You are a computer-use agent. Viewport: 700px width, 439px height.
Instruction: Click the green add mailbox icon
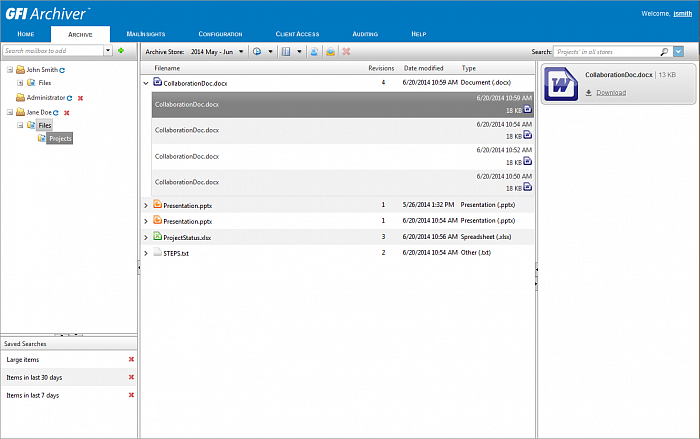pyautogui.click(x=121, y=50)
